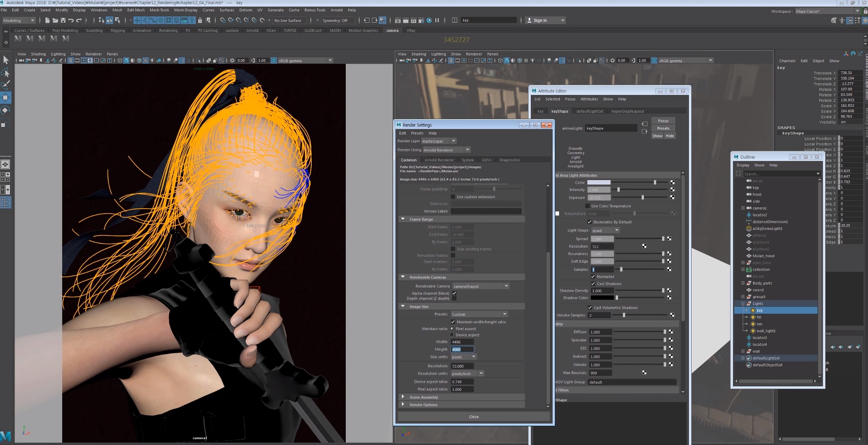The image size is (868, 445).
Task: Choose the Scale tool in the toolbox
Action: (x=5, y=123)
